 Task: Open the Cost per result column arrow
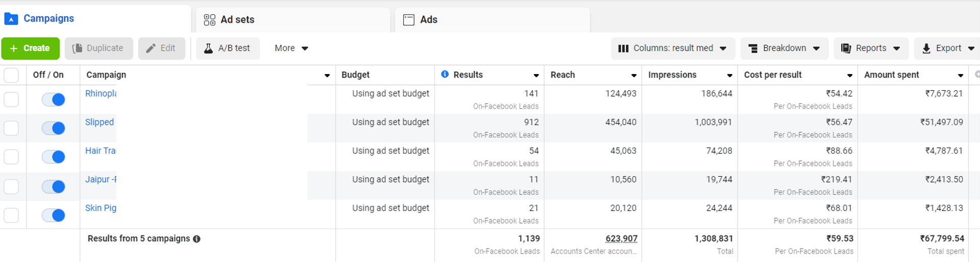pyautogui.click(x=849, y=75)
